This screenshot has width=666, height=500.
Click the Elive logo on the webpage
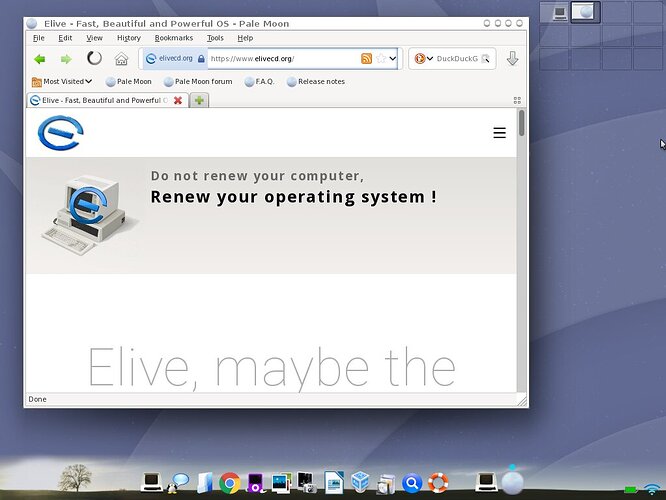[61, 133]
